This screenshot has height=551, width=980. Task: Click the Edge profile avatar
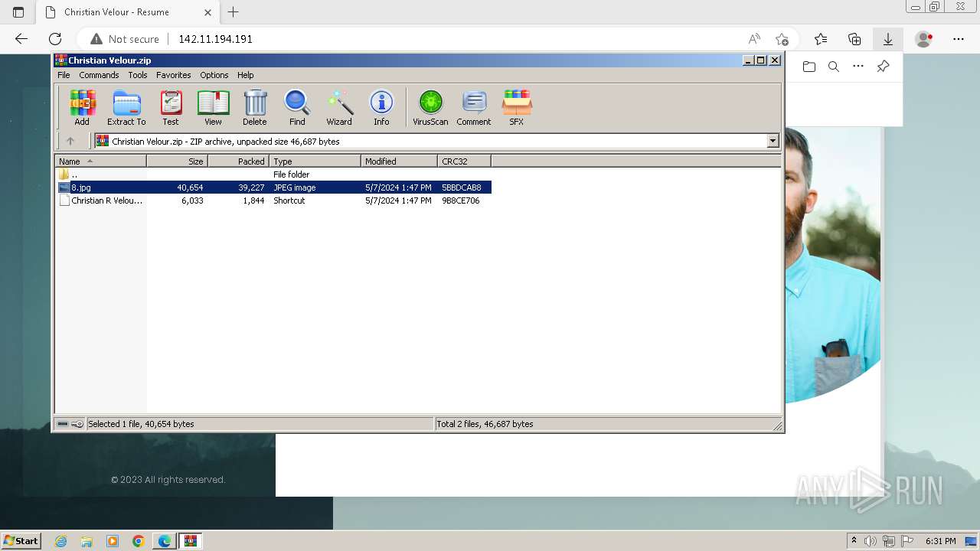tap(924, 39)
